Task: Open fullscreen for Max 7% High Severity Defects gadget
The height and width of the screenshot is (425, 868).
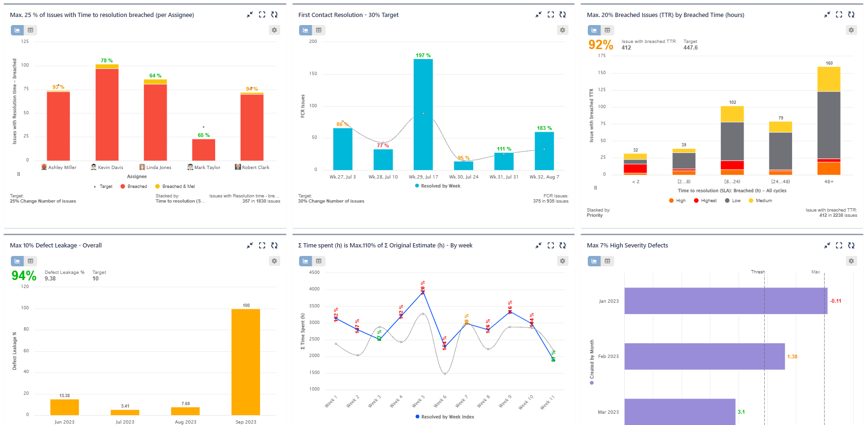Action: [x=839, y=246]
